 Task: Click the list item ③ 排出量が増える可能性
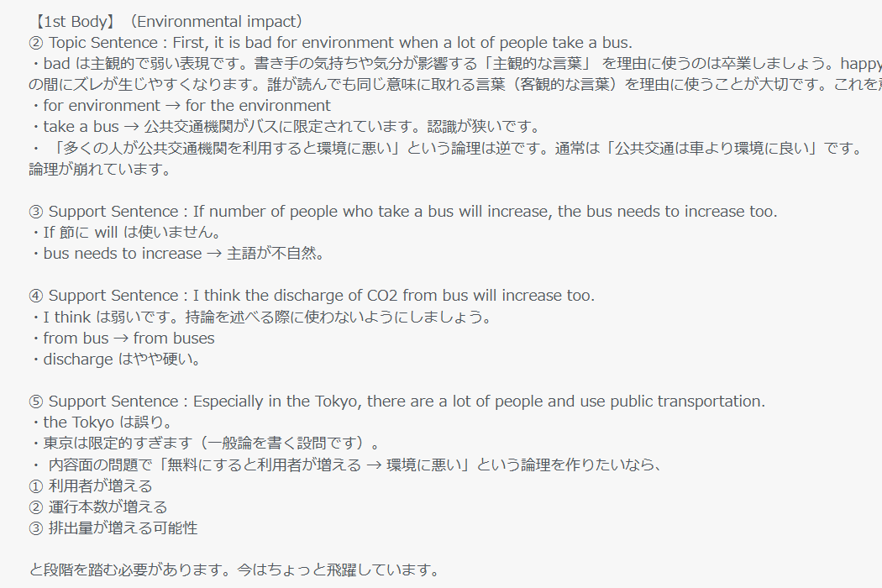[113, 528]
